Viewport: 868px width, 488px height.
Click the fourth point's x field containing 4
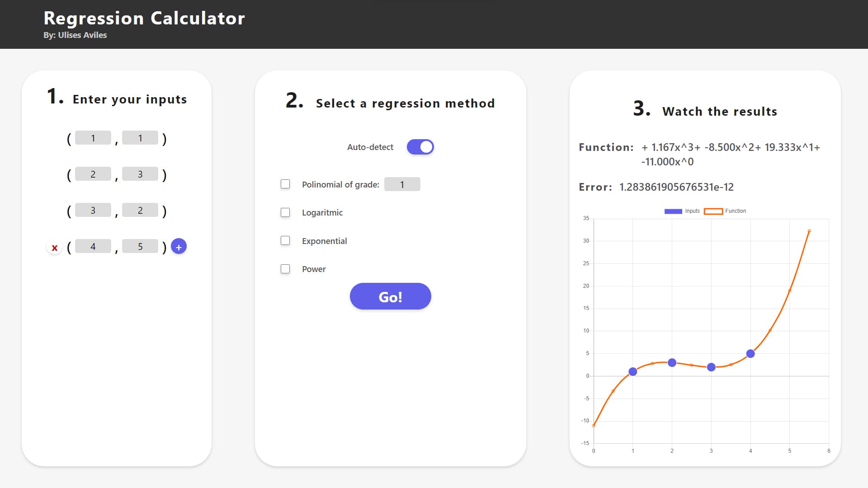tap(93, 246)
